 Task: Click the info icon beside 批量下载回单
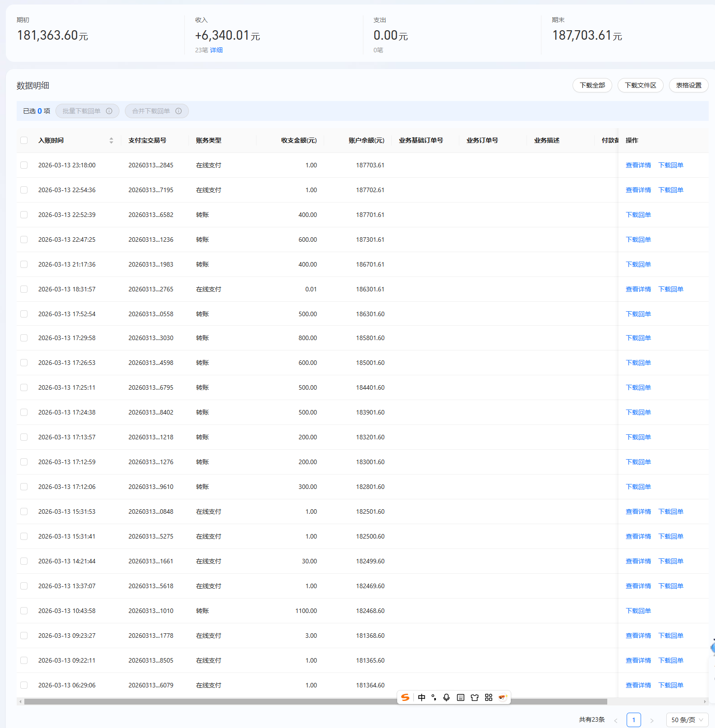109,111
